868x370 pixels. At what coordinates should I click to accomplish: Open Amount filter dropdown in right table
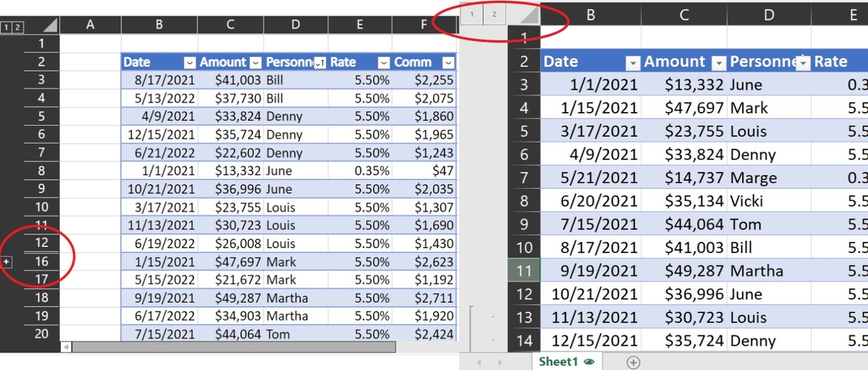click(718, 62)
